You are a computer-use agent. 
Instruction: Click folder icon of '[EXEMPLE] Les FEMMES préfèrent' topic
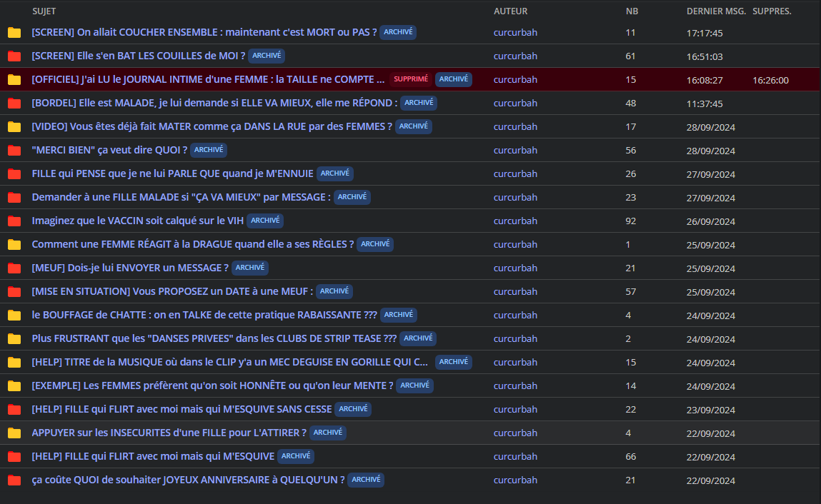[14, 385]
